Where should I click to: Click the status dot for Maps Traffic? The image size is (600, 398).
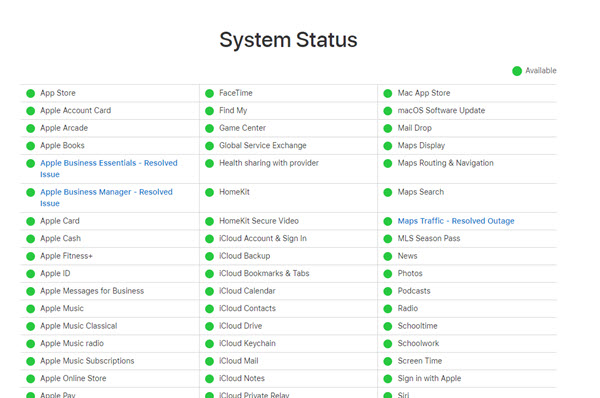[x=388, y=221]
